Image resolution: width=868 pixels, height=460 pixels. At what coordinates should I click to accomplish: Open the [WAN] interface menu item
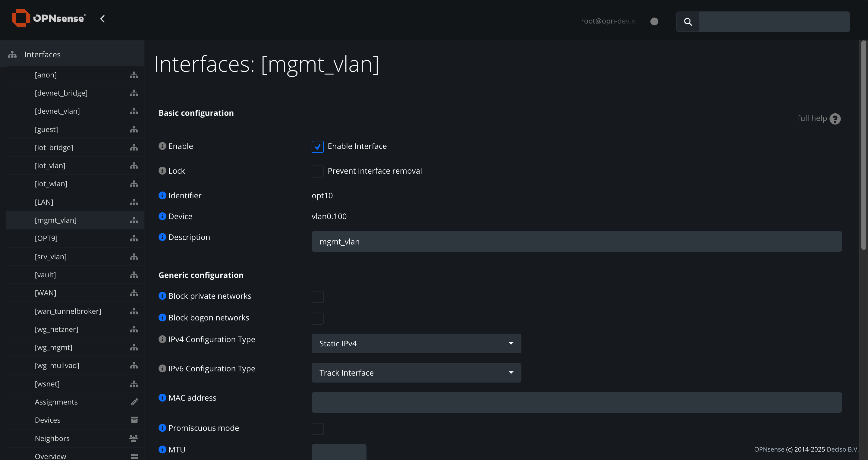[x=46, y=292]
